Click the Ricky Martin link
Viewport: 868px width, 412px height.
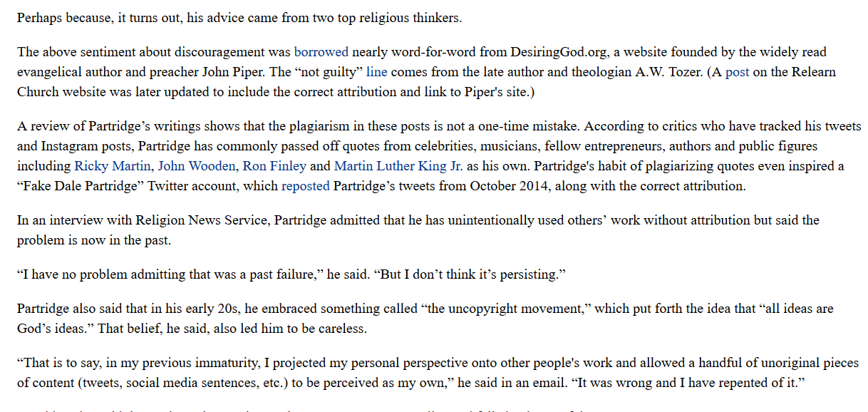pyautogui.click(x=113, y=167)
